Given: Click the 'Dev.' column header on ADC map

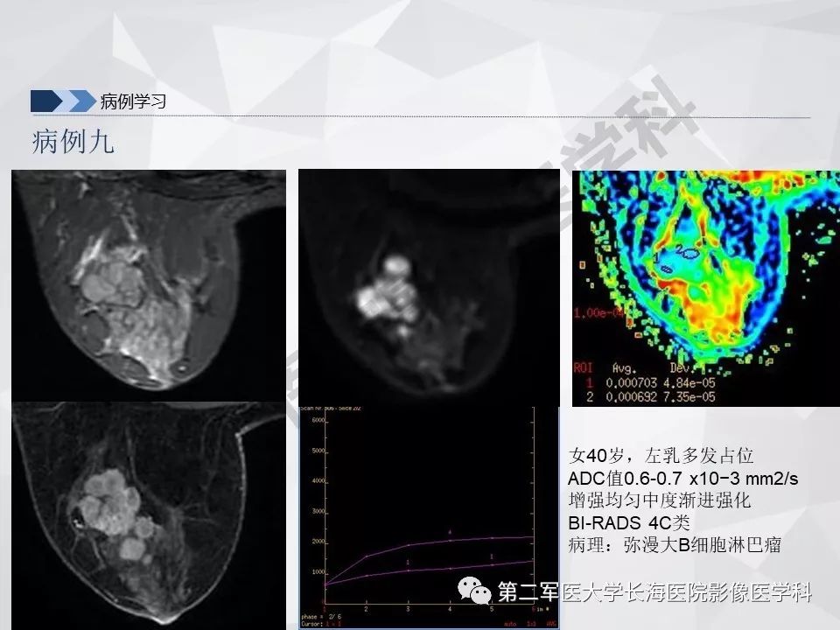Looking at the screenshot, I should [682, 368].
